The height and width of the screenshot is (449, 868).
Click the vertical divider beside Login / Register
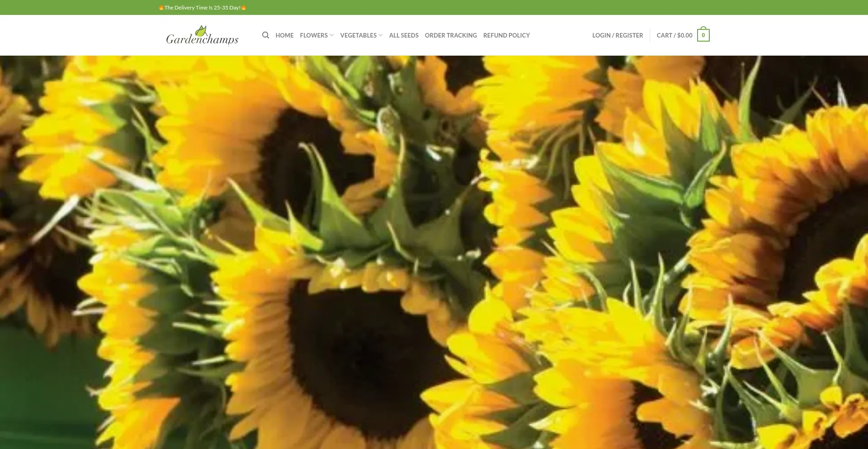[650, 35]
